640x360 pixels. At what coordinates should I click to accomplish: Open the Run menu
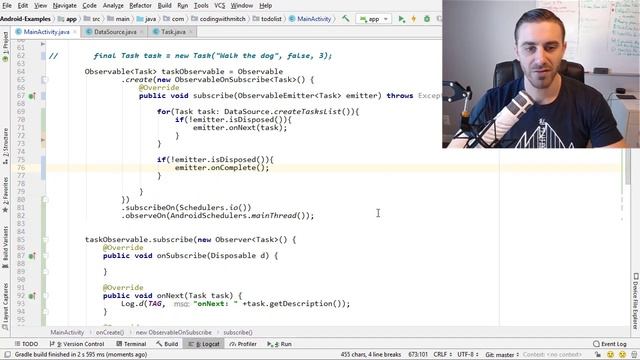[182, 5]
